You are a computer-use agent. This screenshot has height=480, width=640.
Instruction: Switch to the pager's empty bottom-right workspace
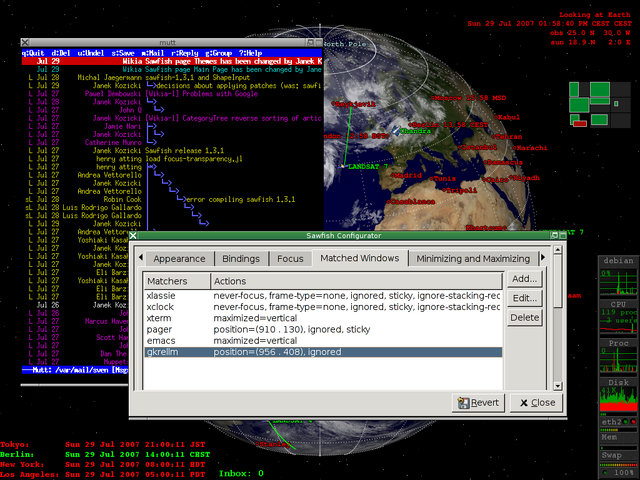620,120
